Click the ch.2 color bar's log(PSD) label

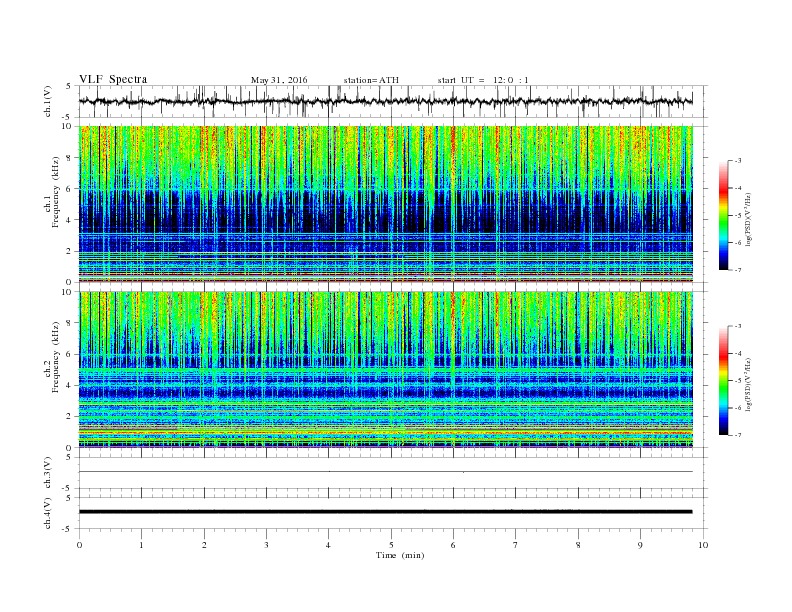tap(749, 384)
